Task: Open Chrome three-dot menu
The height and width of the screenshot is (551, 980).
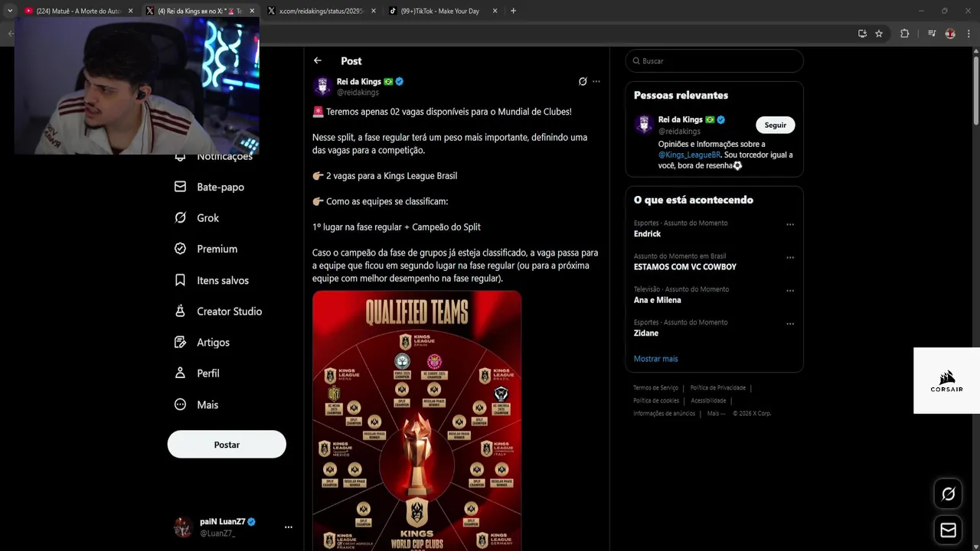Action: 969,34
